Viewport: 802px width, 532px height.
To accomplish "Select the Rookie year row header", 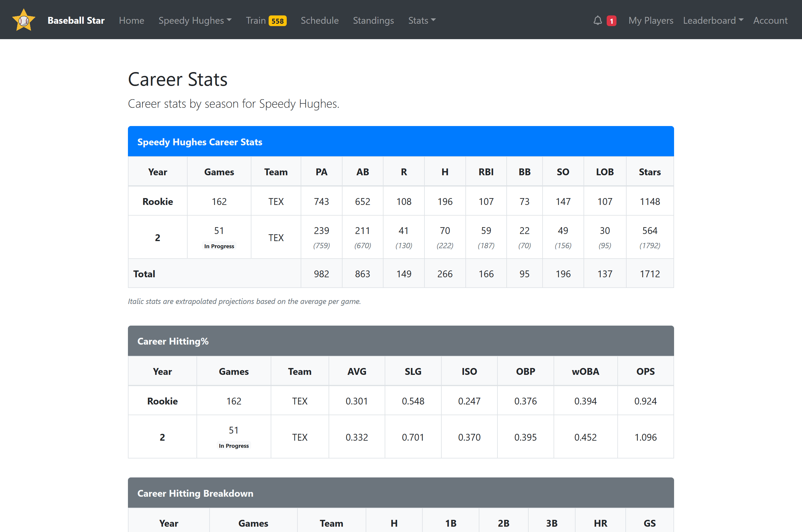I will [158, 201].
